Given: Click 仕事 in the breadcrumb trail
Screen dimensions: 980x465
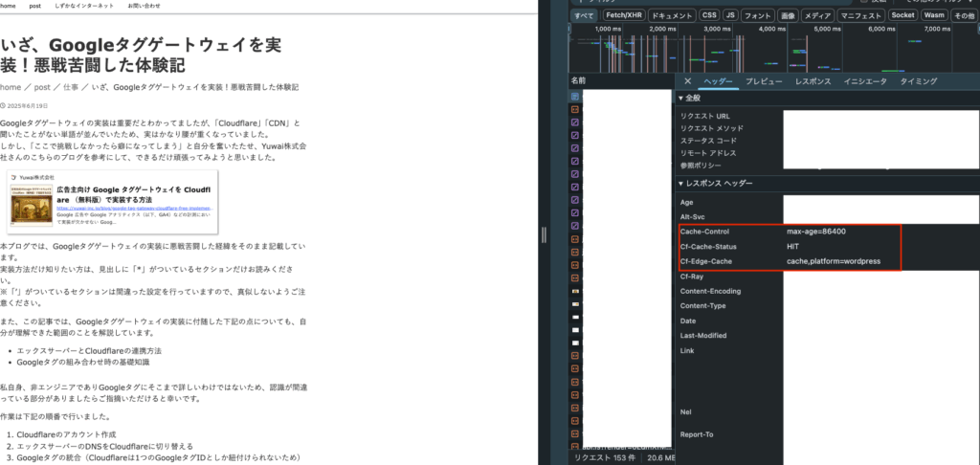Looking at the screenshot, I should 71,87.
